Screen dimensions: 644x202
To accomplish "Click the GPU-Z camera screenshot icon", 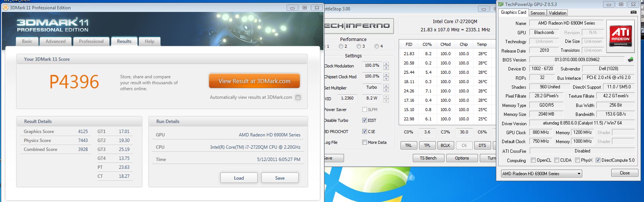I will (633, 12).
